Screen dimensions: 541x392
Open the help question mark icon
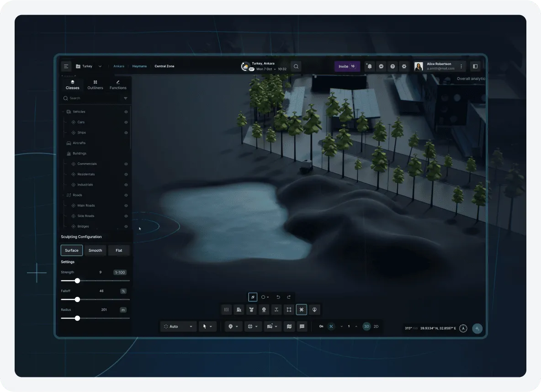tap(392, 66)
